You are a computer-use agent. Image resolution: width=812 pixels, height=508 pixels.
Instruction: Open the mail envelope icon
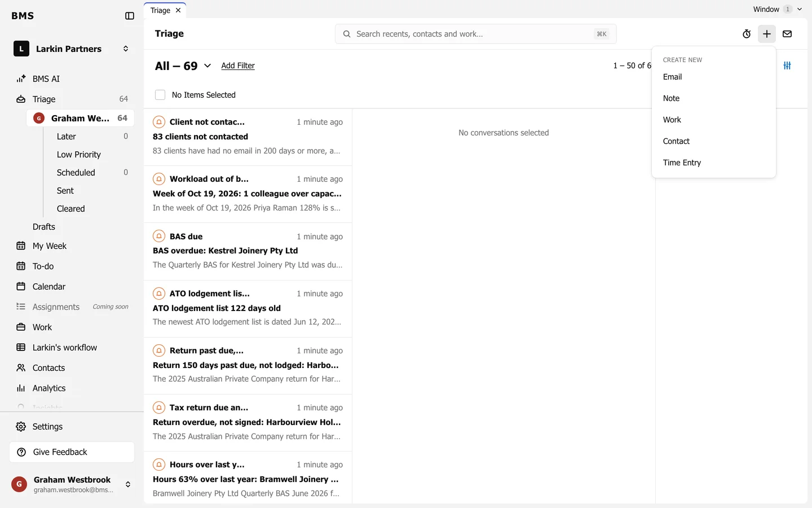coord(787,34)
